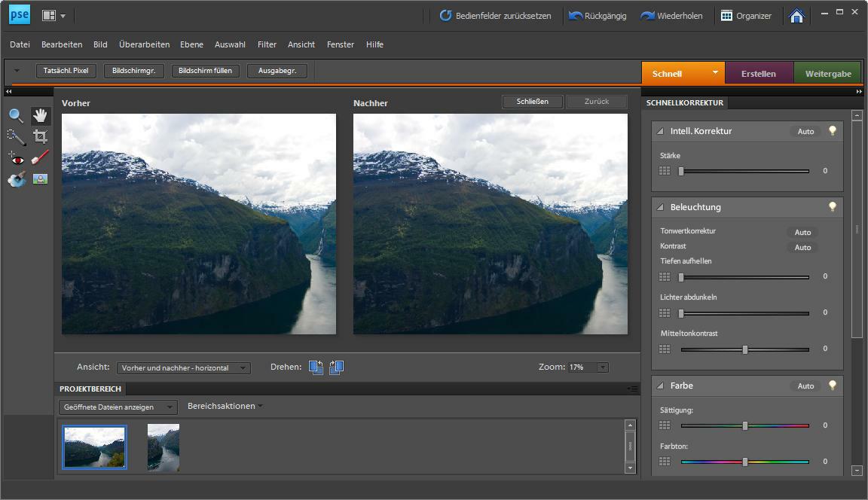Select the Zoom tool
Viewport: 868px width, 500px height.
click(15, 115)
